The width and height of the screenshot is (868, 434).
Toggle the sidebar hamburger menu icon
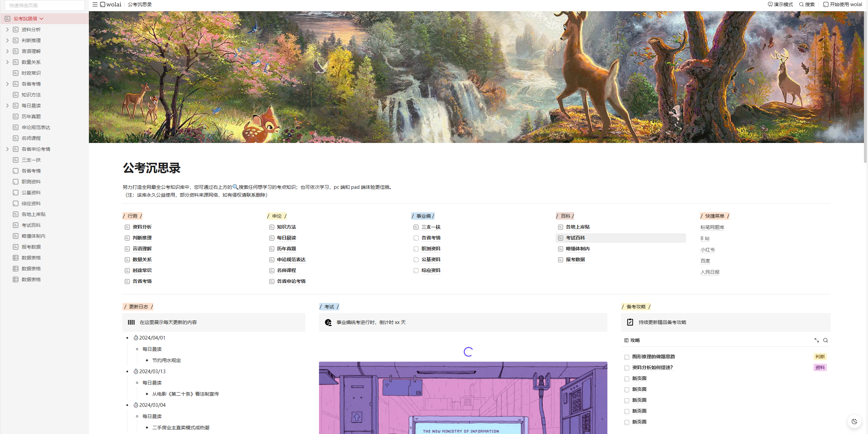(x=95, y=4)
